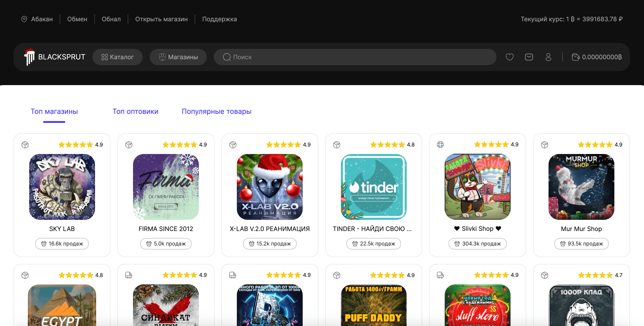Click the Slivki Shop name

coord(477,229)
